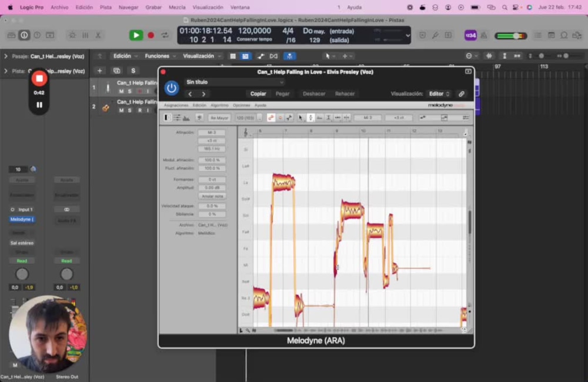Open the Archivo menu in macOS menu bar

(59, 7)
